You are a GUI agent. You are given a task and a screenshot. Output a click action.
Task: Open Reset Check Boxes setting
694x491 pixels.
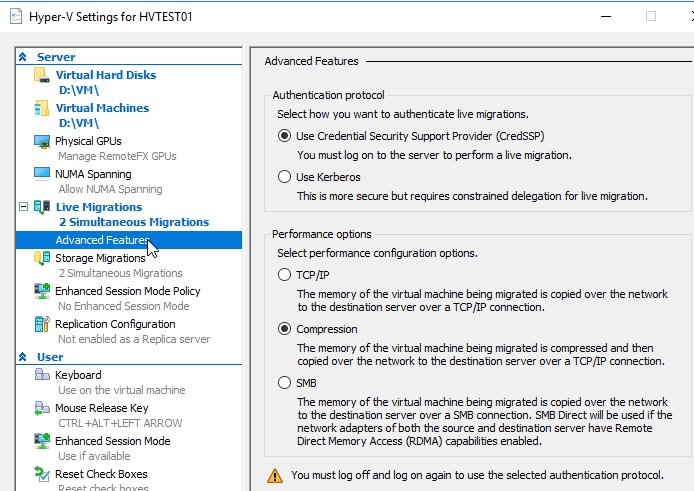(101, 474)
